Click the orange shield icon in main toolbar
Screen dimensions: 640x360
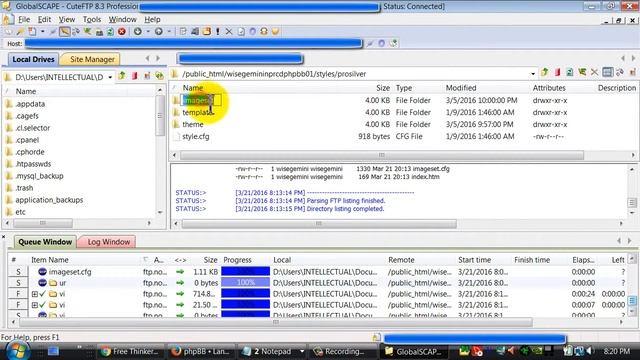pyautogui.click(x=276, y=31)
